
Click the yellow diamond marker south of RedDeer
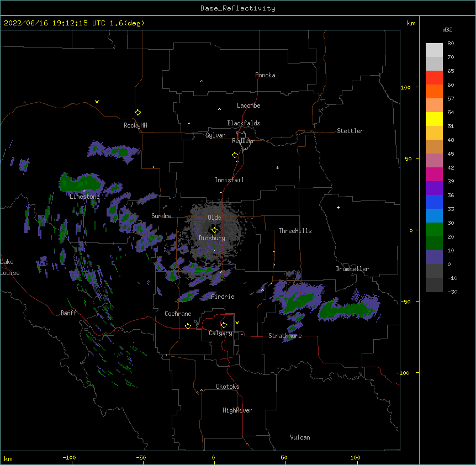click(235, 155)
